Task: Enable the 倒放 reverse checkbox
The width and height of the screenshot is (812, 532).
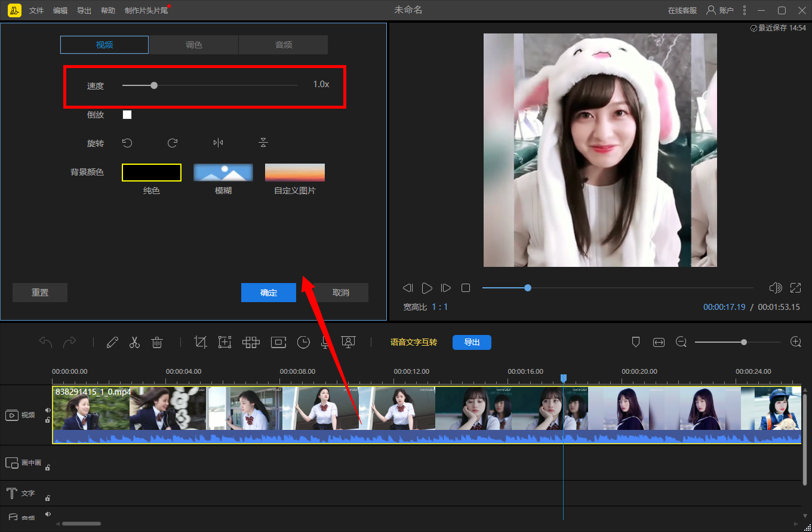Action: [x=127, y=115]
